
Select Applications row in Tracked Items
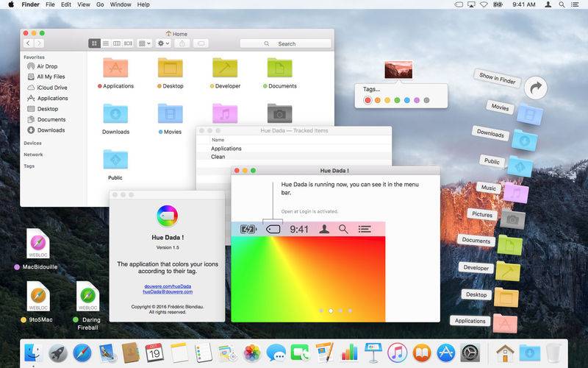(294, 149)
